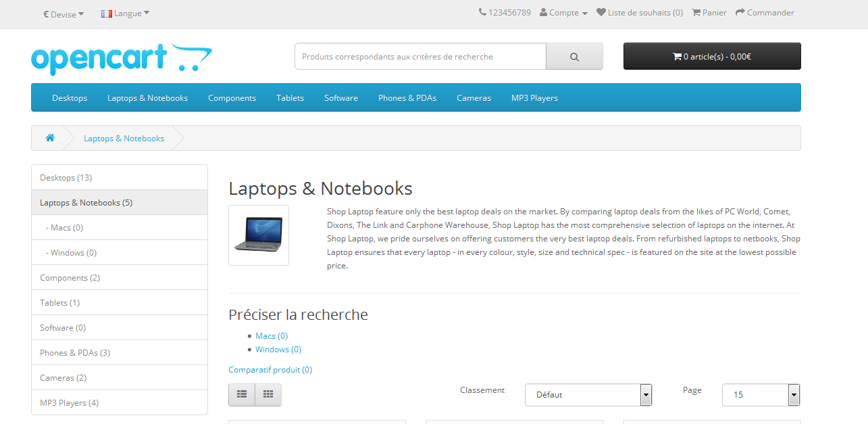The width and height of the screenshot is (868, 424).
Task: Expand the Devise currency dropdown
Action: click(64, 14)
